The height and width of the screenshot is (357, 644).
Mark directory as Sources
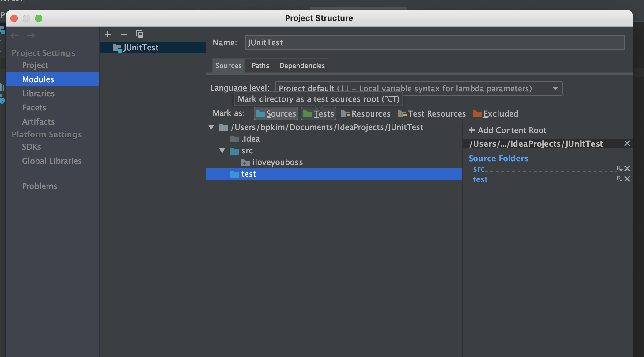(x=276, y=114)
